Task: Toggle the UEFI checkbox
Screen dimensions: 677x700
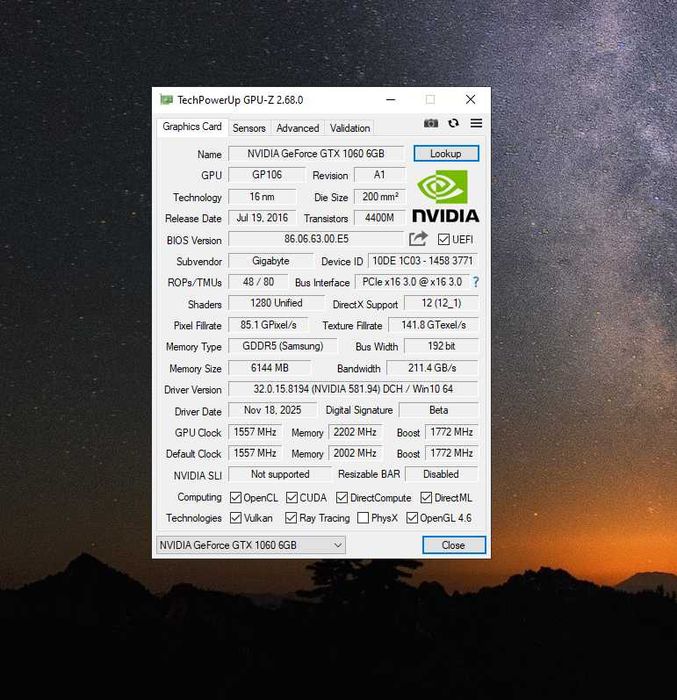Action: click(x=443, y=240)
